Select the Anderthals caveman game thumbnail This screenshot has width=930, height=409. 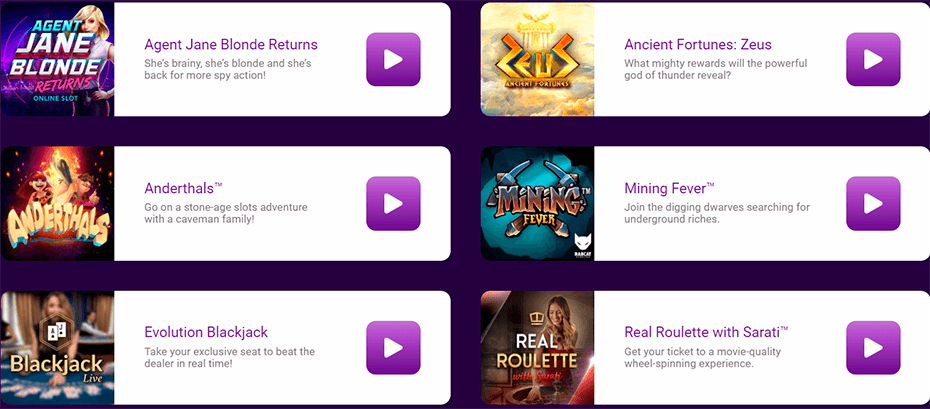click(x=57, y=203)
